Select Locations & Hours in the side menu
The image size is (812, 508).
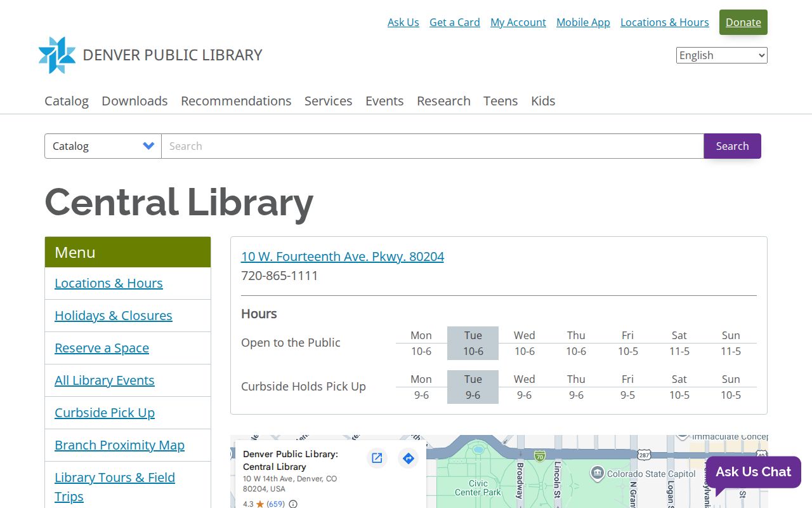pos(108,283)
